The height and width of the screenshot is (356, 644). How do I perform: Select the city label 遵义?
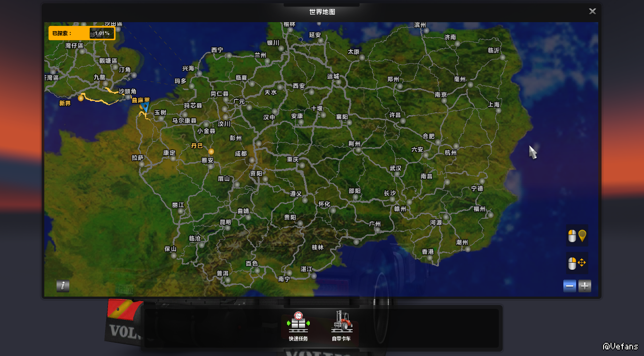tap(296, 194)
